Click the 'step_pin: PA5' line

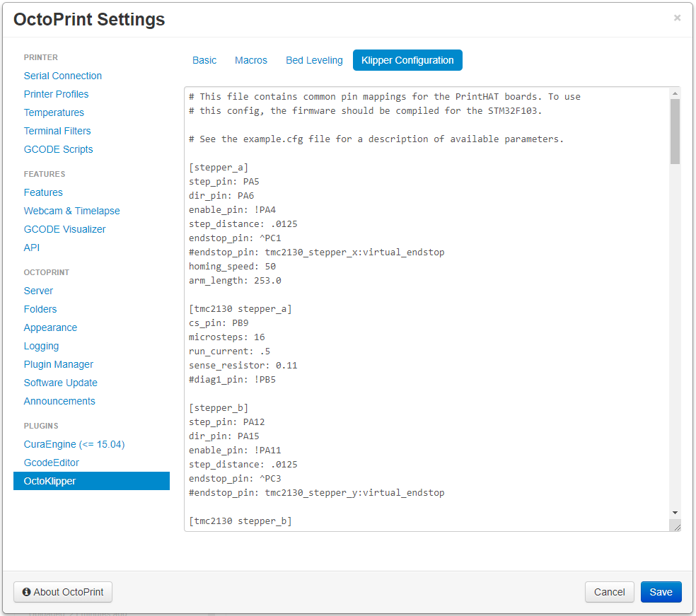pos(224,182)
